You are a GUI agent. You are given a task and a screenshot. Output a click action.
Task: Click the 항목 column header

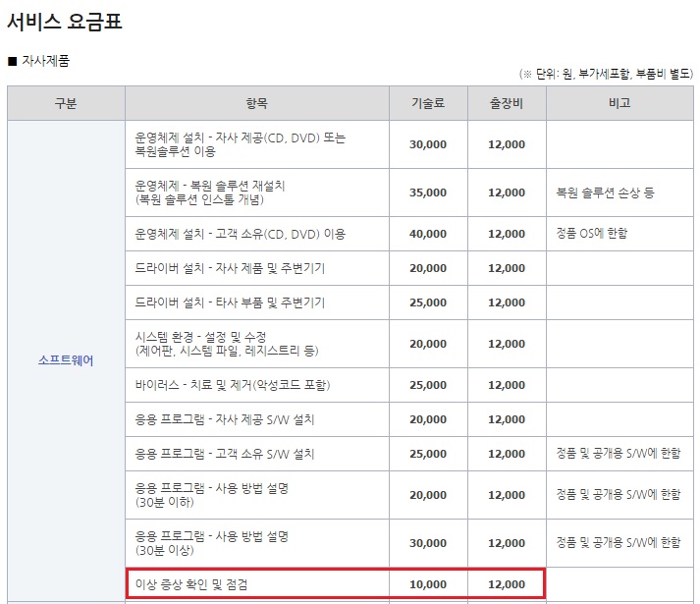click(257, 103)
